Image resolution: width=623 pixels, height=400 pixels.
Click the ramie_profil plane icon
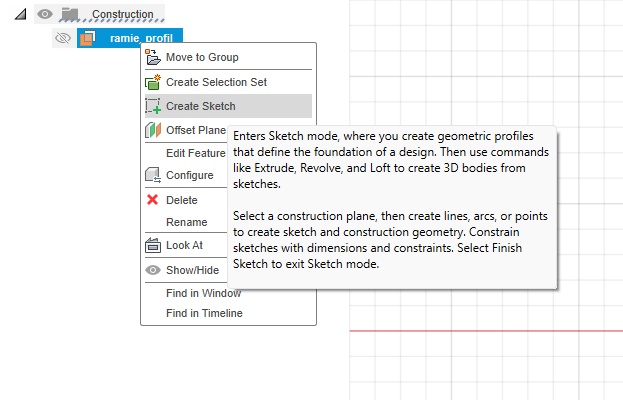click(87, 38)
